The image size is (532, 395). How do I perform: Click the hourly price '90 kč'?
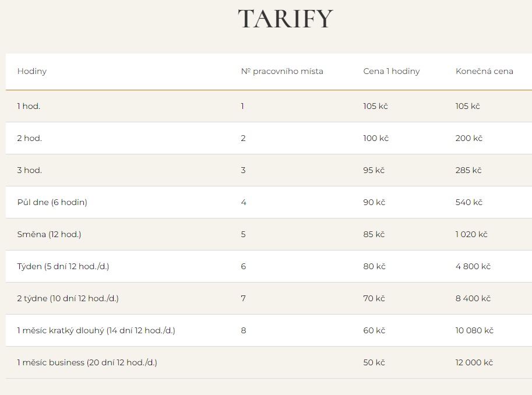(x=374, y=202)
